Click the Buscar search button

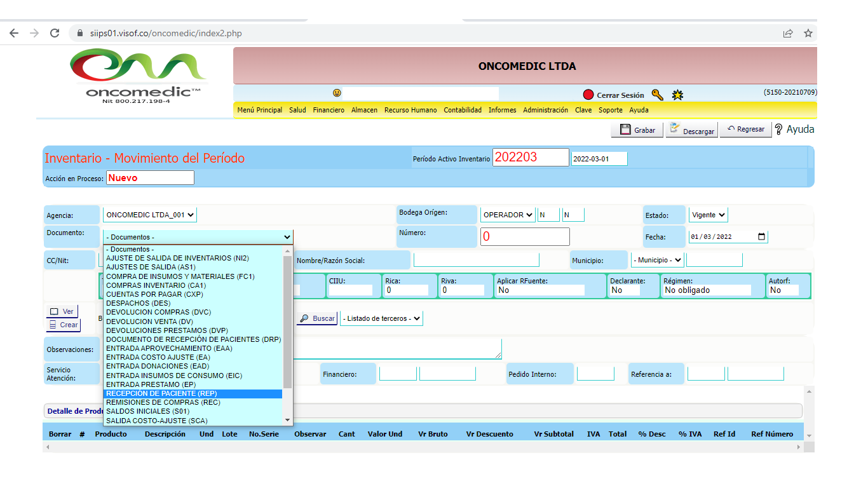(x=317, y=318)
